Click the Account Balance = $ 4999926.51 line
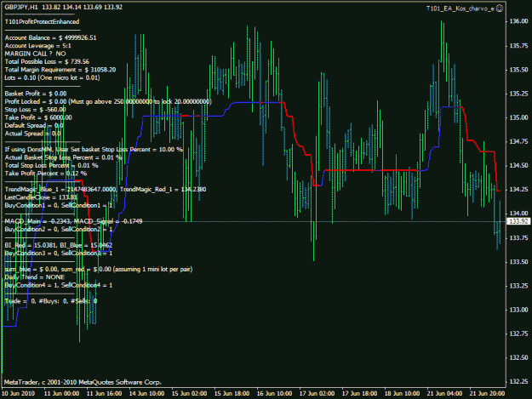The height and width of the screenshot is (399, 532). [50, 37]
